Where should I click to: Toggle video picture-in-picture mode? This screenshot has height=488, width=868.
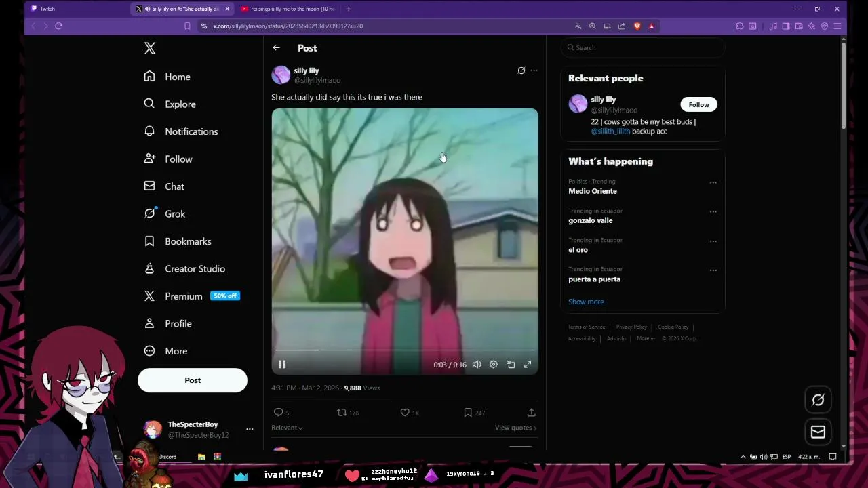(511, 365)
